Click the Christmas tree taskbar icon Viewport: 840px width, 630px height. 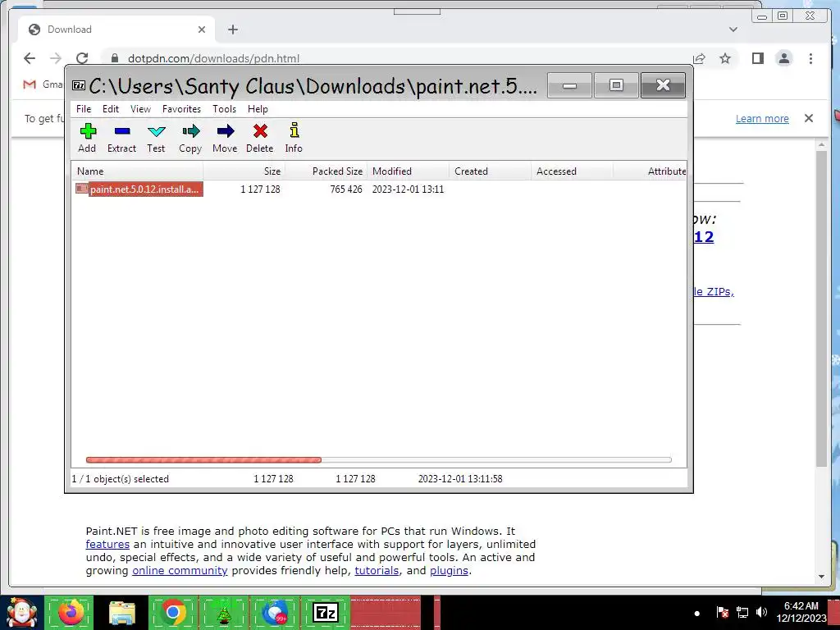point(223,612)
